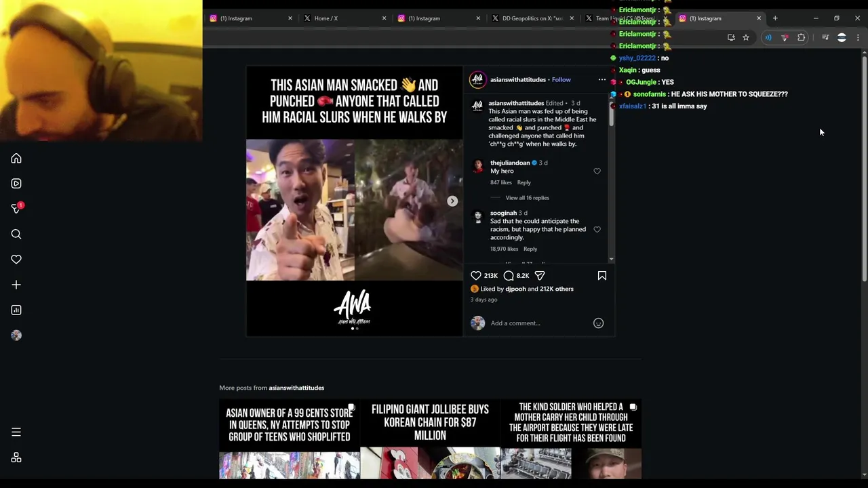This screenshot has height=488, width=868.
Task: Open the Dashboard chart icon in the sidebar
Action: tap(16, 310)
